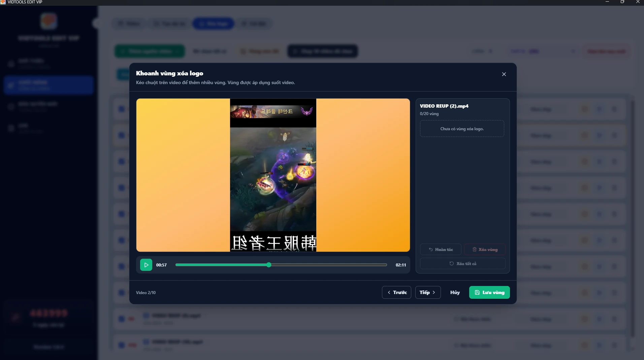This screenshot has height=360, width=644.
Task: Advance to next video with Tiếp
Action: click(428, 292)
